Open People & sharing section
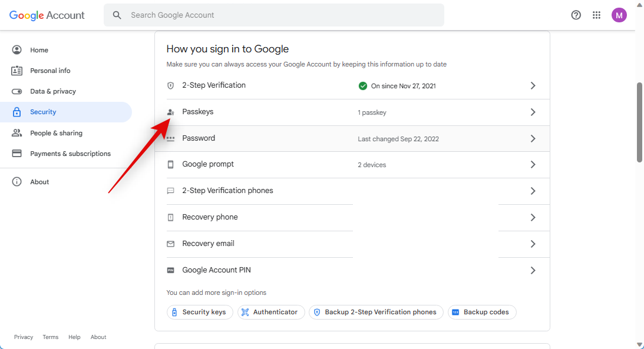The width and height of the screenshot is (644, 349). 66,133
